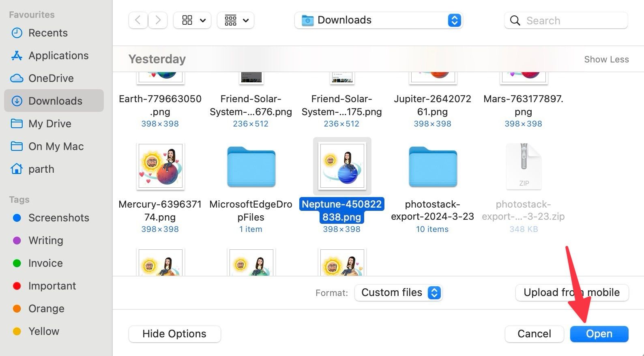This screenshot has height=356, width=644.
Task: Click the Hide Options button
Action: (x=174, y=334)
